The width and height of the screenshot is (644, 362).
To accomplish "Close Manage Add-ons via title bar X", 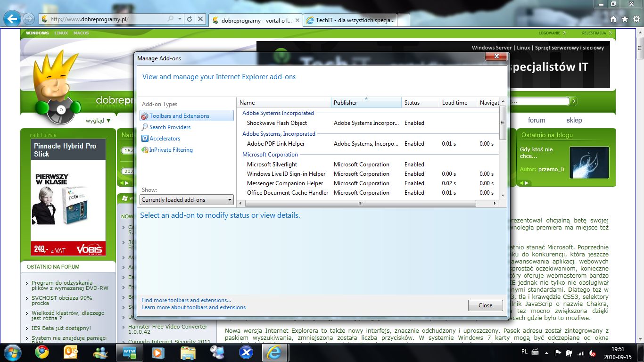I will 496,57.
